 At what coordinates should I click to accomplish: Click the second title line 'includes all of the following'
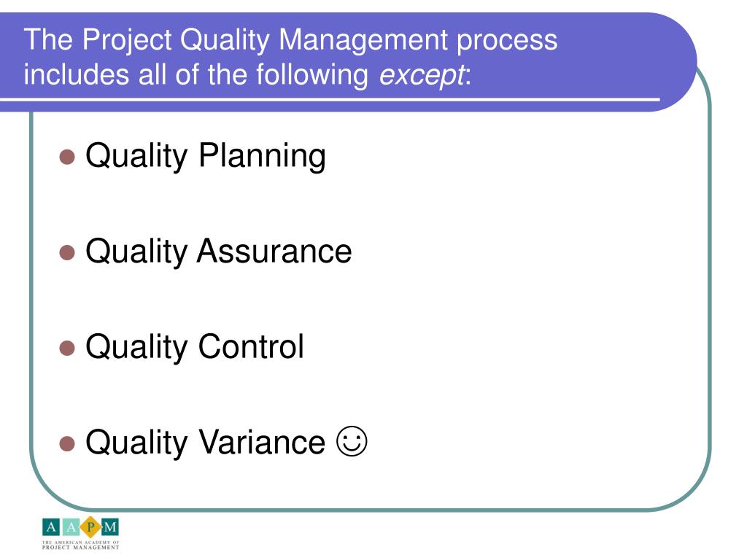coord(196,75)
